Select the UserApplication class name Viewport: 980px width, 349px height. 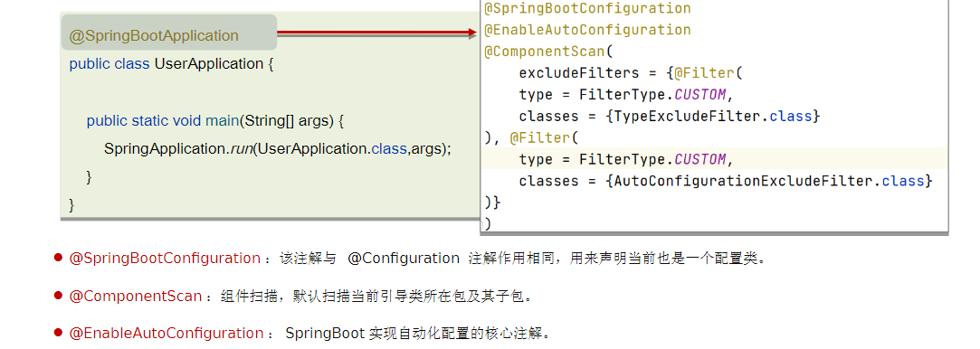(209, 63)
